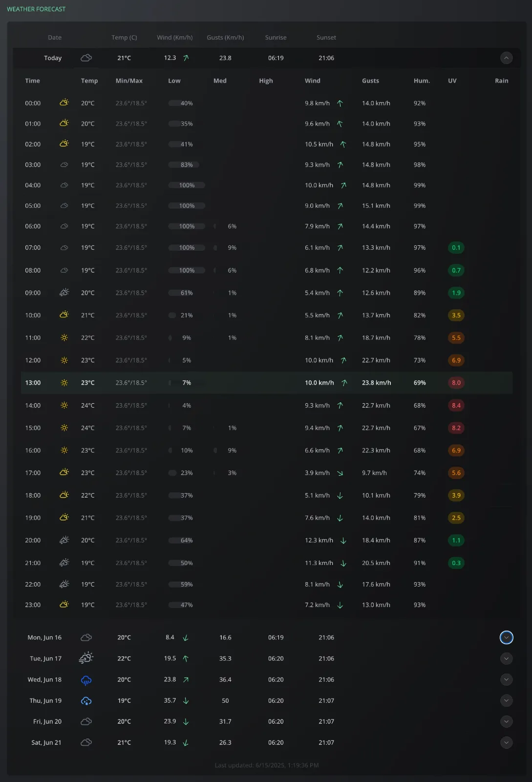The image size is (532, 782).
Task: Click the UV 8.0 badge at 13:00
Action: pos(456,383)
